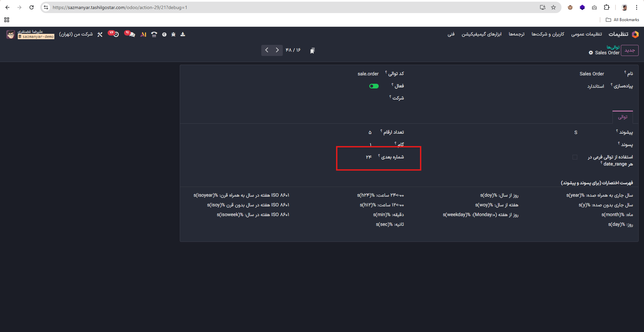Open the Chrome apps grid icon in bookmarks bar
The height and width of the screenshot is (332, 644).
tap(7, 20)
